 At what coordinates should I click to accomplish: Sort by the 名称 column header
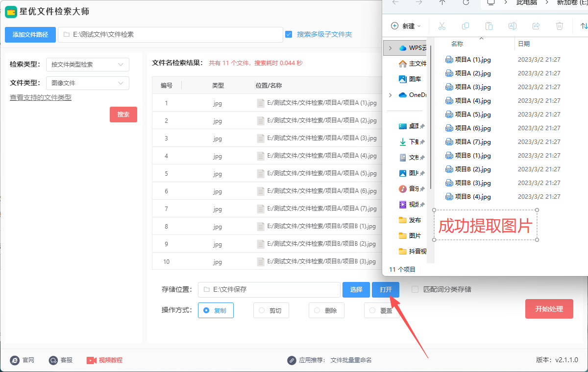457,44
